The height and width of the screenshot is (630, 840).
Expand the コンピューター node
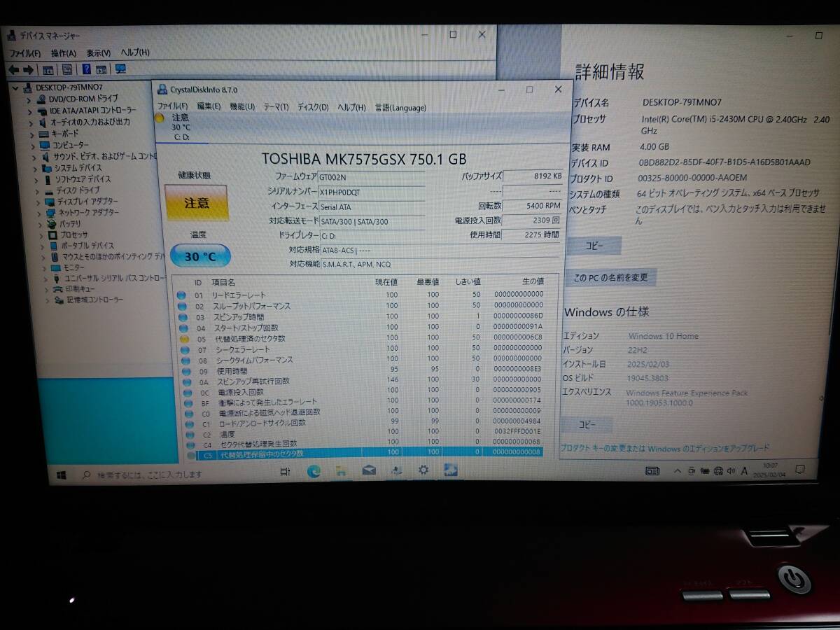pos(33,146)
